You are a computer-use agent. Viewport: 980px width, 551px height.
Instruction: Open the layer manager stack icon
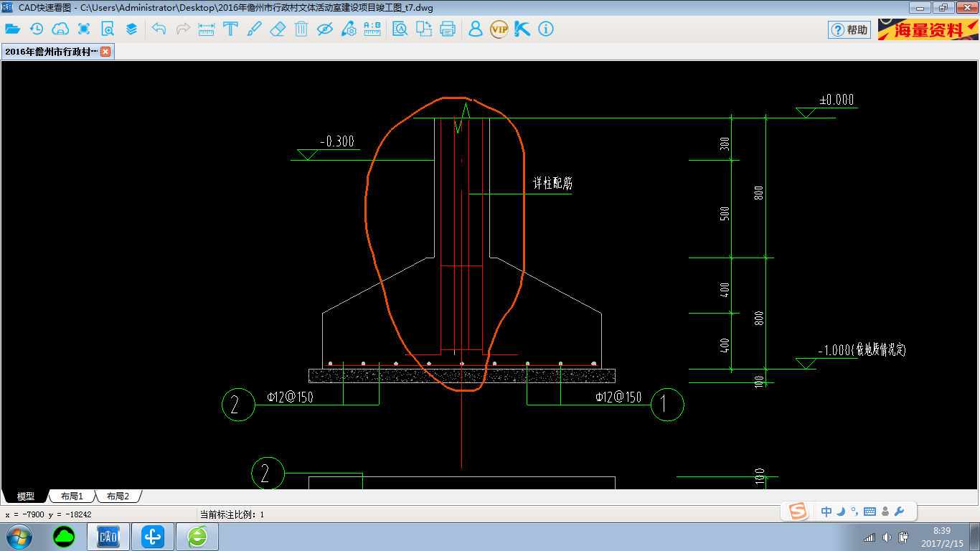pyautogui.click(x=131, y=29)
